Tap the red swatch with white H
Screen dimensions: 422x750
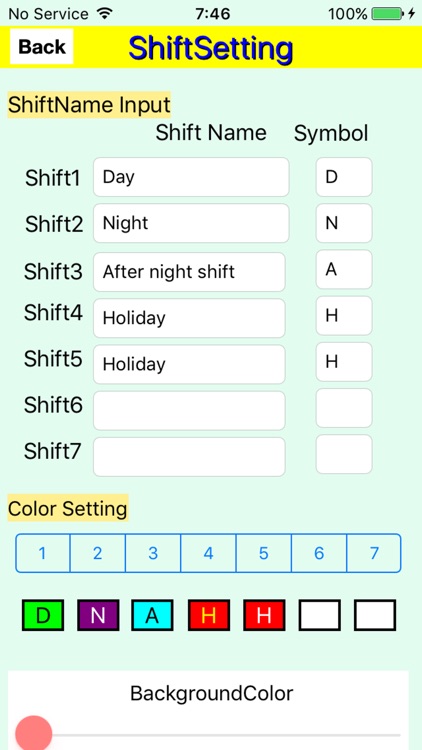tap(265, 615)
